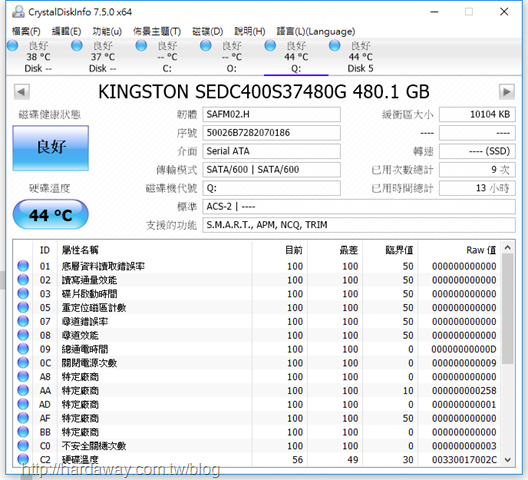Click the firmware field SAFM02.H
Screen dimensions: 528x480
271,115
